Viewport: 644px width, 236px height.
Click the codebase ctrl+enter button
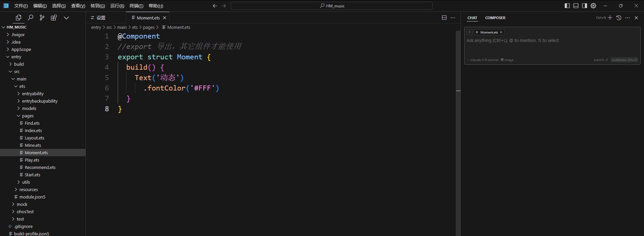(624, 60)
